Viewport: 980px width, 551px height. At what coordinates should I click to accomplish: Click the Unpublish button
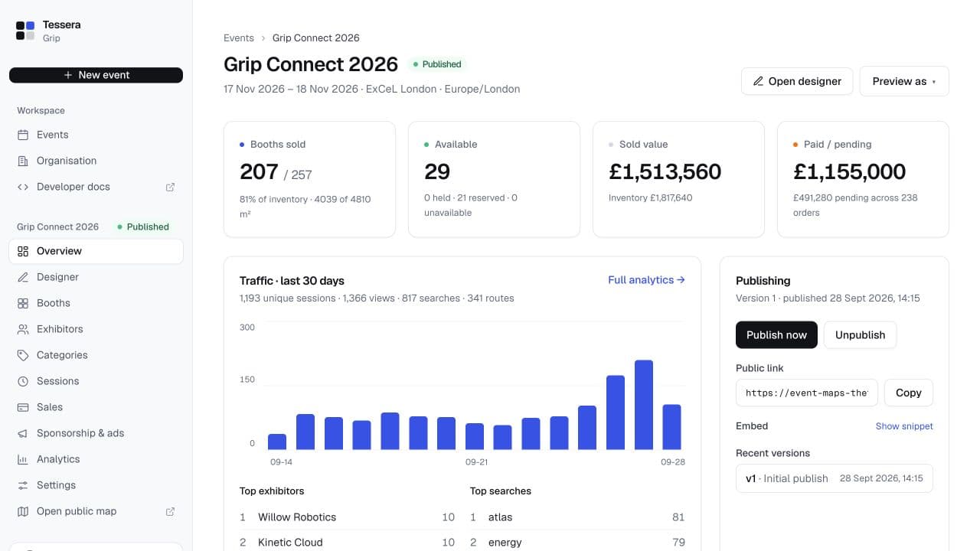point(860,334)
